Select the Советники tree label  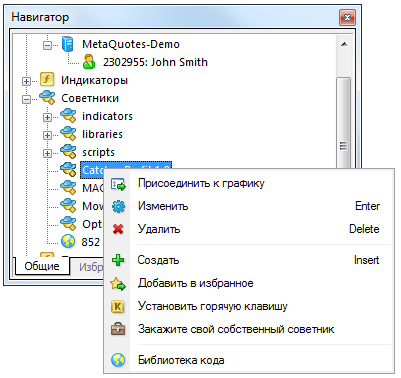(90, 98)
